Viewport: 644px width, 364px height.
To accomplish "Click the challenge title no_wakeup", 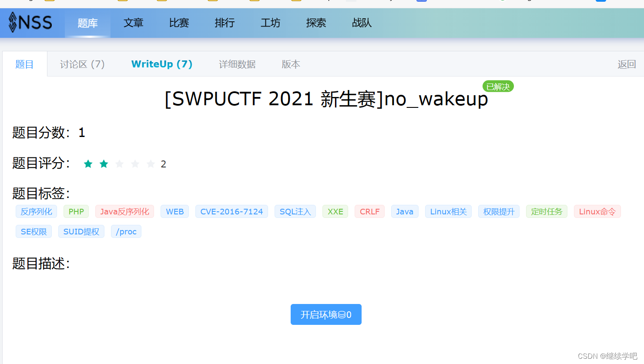I will (326, 99).
